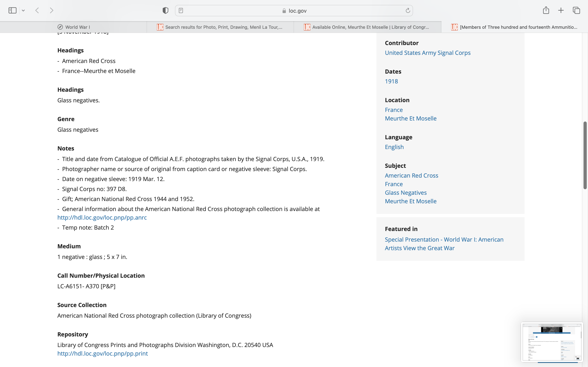The width and height of the screenshot is (588, 367).
Task: Click the vertical page scrollbar thumb
Action: [585, 155]
